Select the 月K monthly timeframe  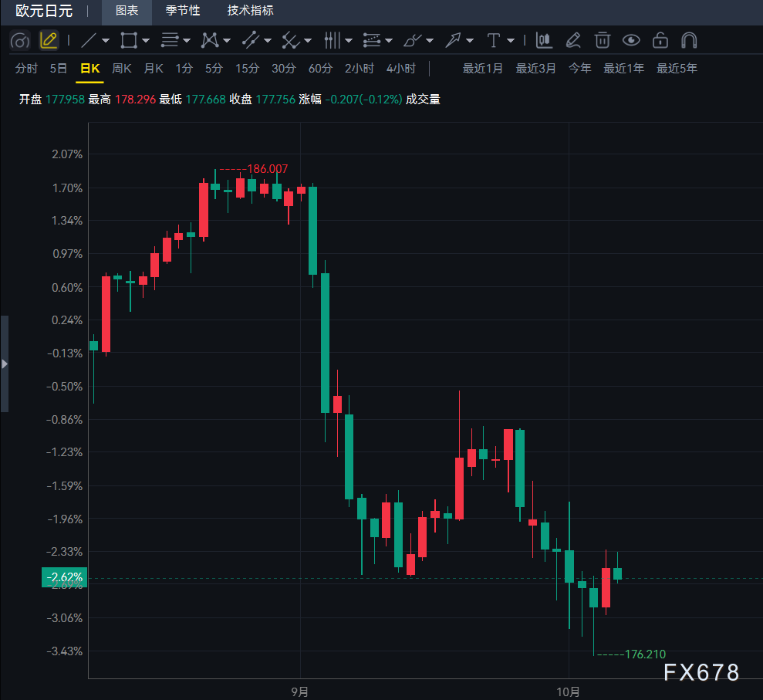154,68
